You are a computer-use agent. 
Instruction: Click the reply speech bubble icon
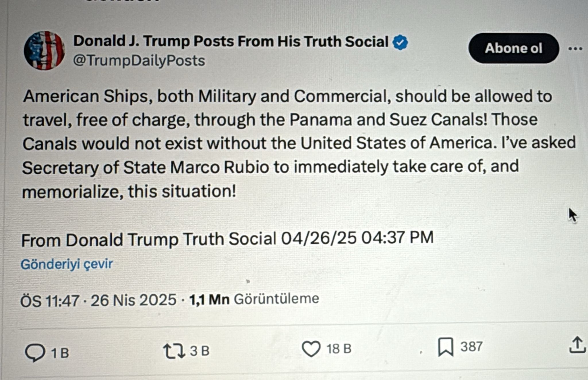pyautogui.click(x=35, y=352)
